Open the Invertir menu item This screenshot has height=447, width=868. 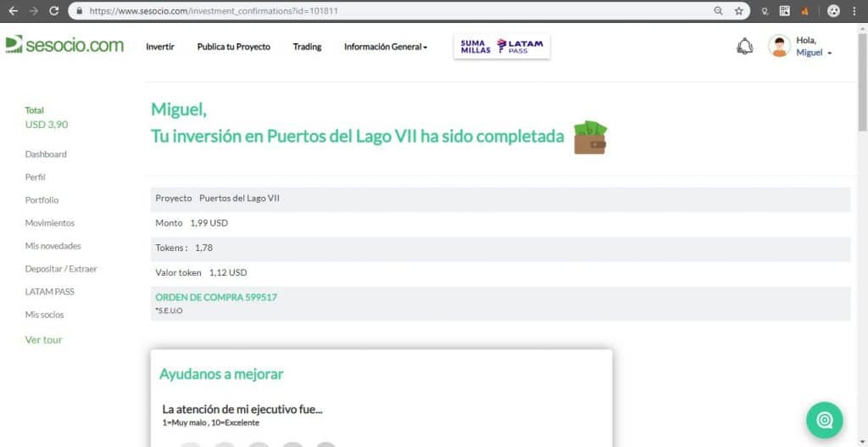click(160, 47)
